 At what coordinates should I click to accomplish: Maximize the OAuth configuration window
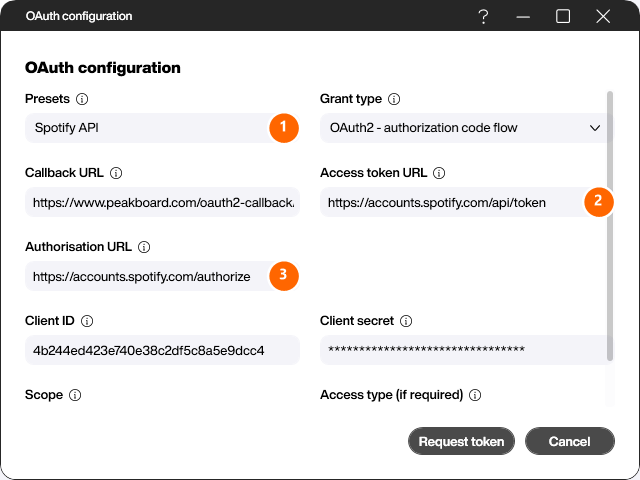click(563, 16)
